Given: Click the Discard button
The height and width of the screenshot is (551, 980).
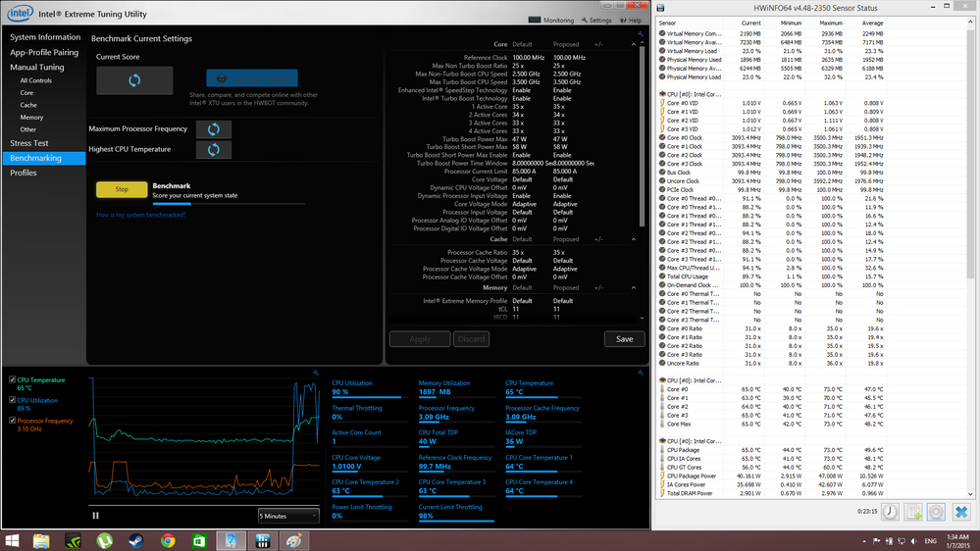Looking at the screenshot, I should (x=471, y=339).
